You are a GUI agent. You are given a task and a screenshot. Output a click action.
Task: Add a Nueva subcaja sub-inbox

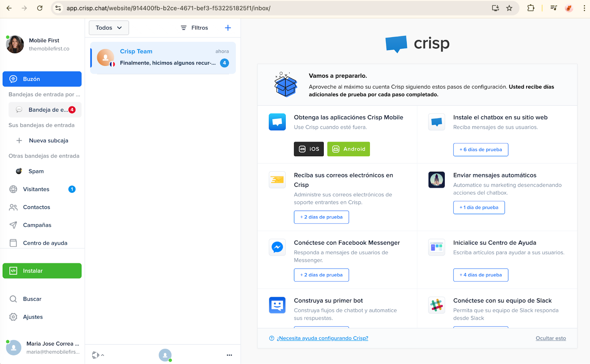tap(45, 140)
